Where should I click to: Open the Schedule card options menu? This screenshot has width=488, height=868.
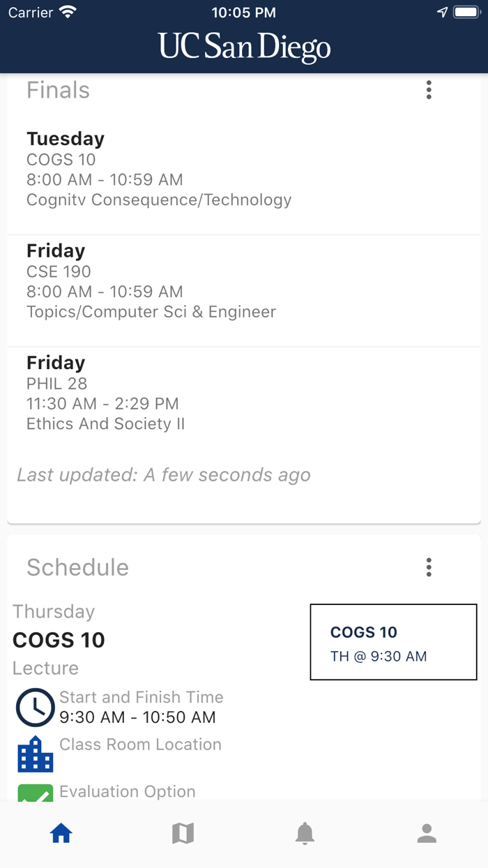[429, 567]
